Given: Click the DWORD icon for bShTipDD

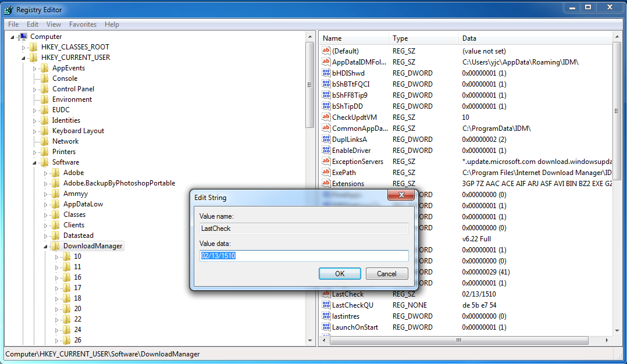Looking at the screenshot, I should [326, 106].
